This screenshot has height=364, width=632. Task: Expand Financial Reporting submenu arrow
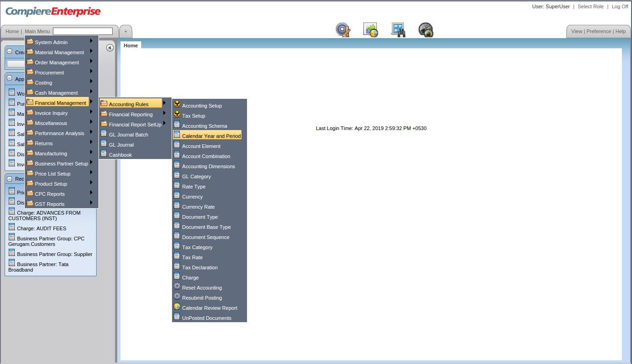pyautogui.click(x=164, y=113)
